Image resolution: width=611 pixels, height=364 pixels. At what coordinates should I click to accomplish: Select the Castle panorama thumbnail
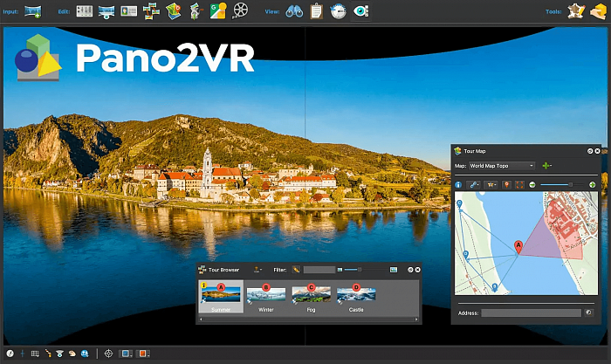tap(356, 295)
